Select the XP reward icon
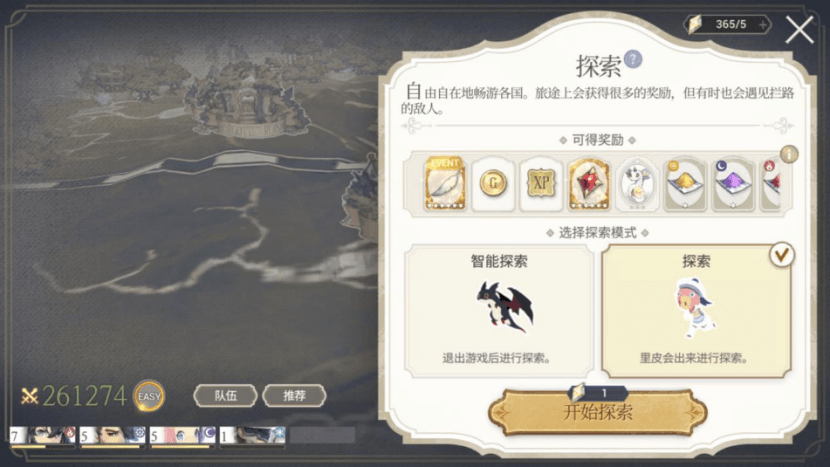The image size is (830, 467). (x=541, y=184)
